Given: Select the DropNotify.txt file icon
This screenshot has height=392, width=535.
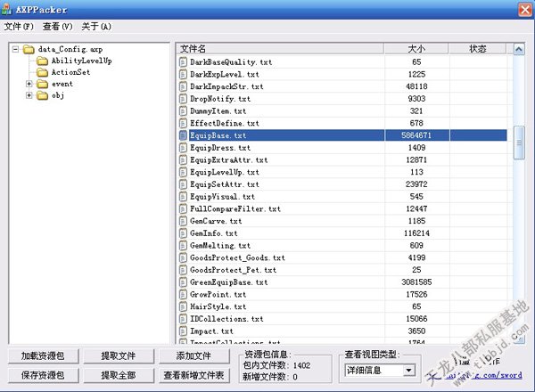Looking at the screenshot, I should (183, 99).
